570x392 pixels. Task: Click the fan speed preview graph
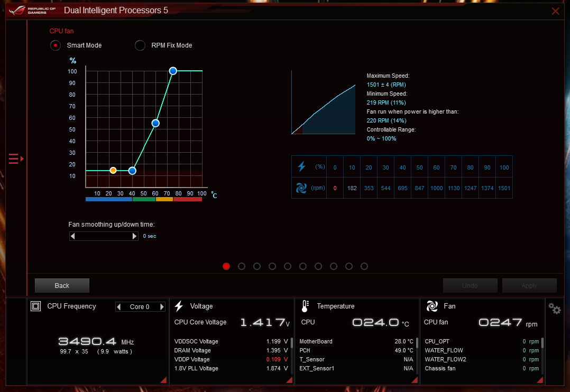point(323,102)
